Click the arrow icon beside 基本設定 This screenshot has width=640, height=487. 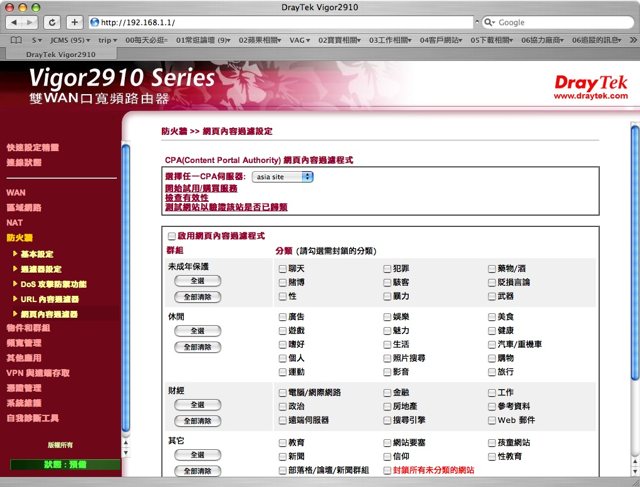coord(15,254)
